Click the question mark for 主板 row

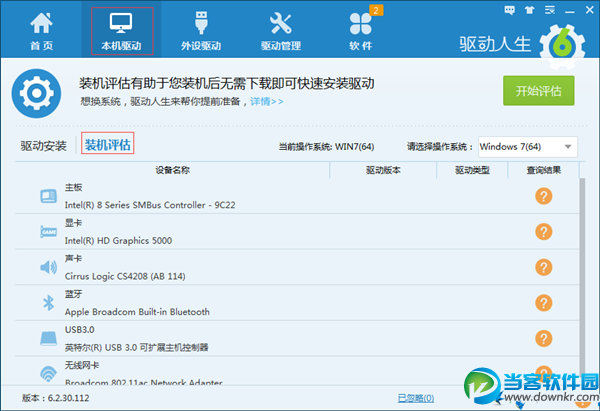543,196
